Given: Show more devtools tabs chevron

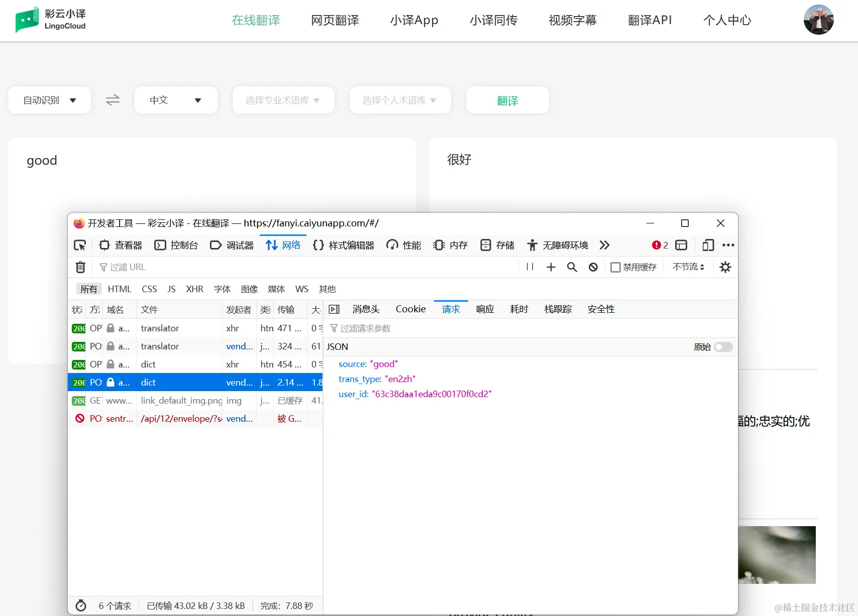Looking at the screenshot, I should (x=604, y=245).
